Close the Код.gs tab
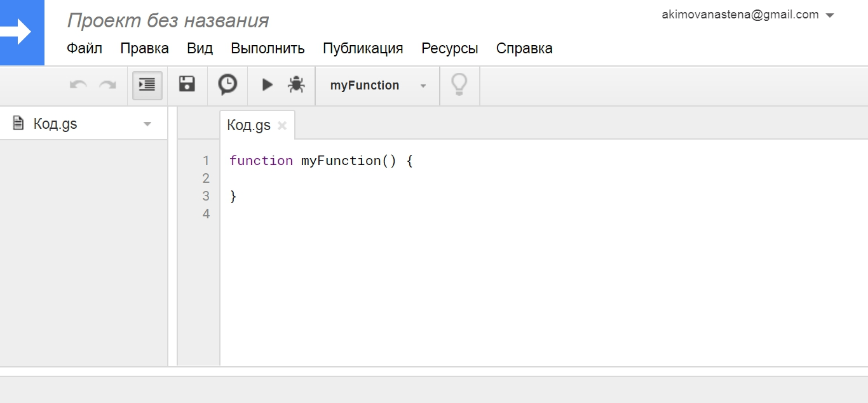Screen dimensions: 868x403 point(282,125)
